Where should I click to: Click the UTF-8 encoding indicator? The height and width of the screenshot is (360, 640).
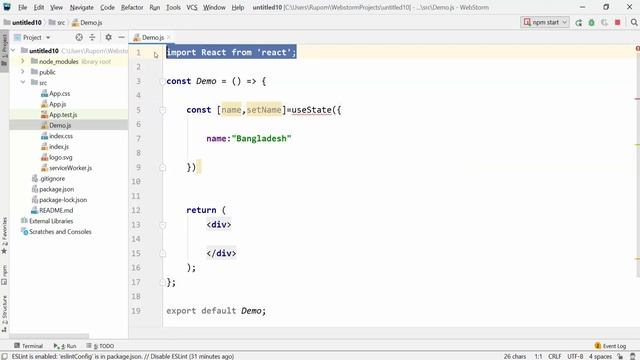575,356
